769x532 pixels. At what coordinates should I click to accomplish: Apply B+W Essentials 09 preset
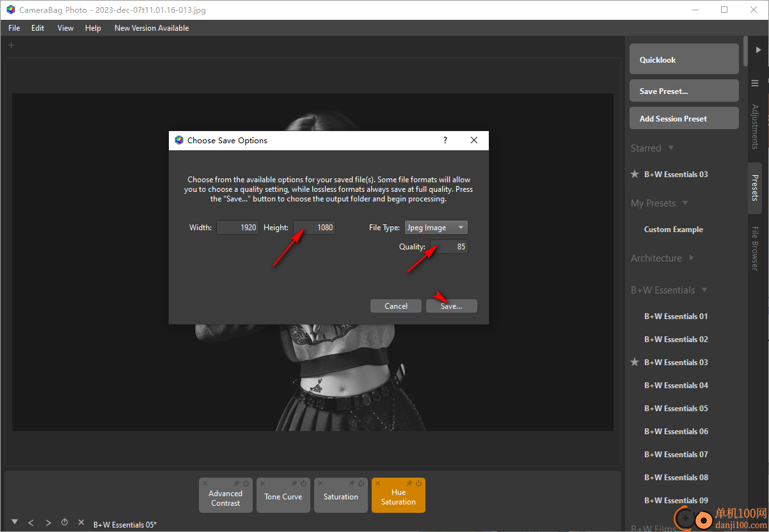point(676,501)
